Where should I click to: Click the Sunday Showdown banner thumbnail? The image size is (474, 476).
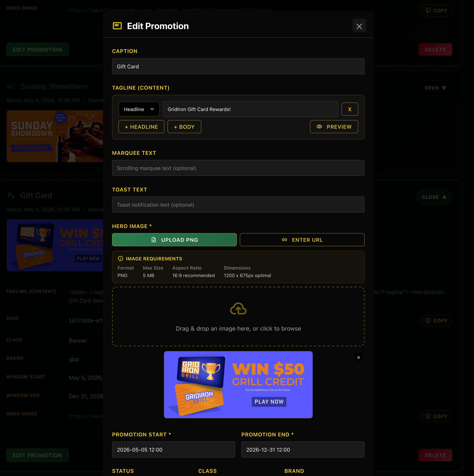point(55,136)
